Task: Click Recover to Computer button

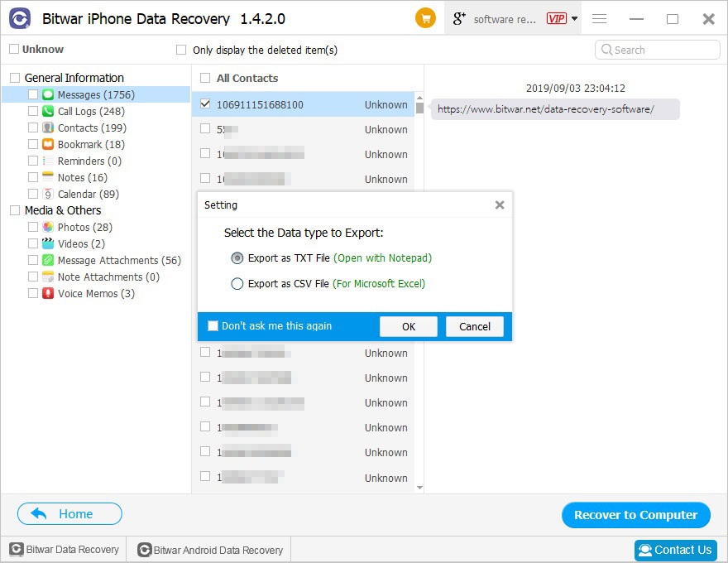Action: coord(635,515)
